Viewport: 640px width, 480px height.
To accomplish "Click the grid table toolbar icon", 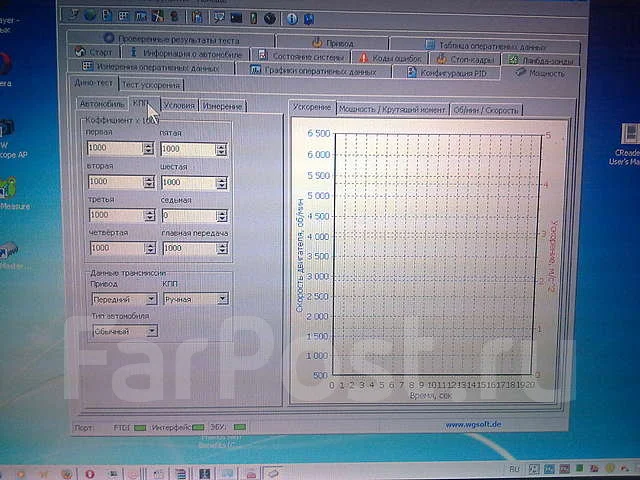I will 124,16.
